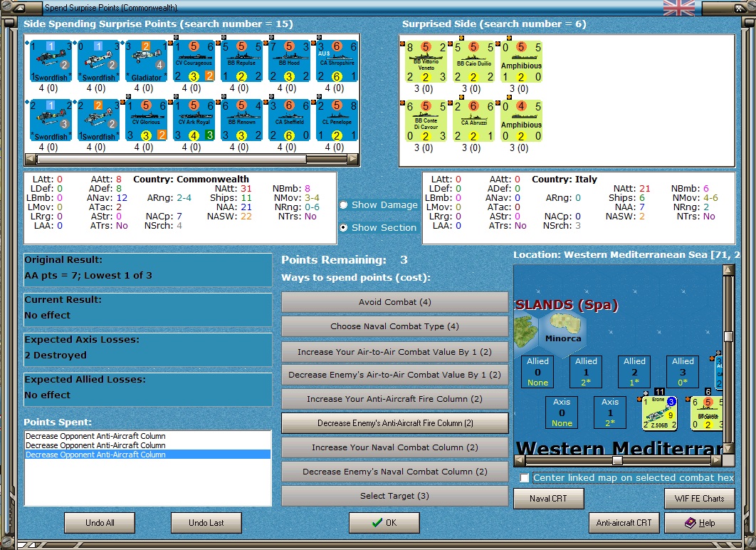The height and width of the screenshot is (550, 756).
Task: Select the Swordfish counter with orange 2 box
Action: click(99, 120)
